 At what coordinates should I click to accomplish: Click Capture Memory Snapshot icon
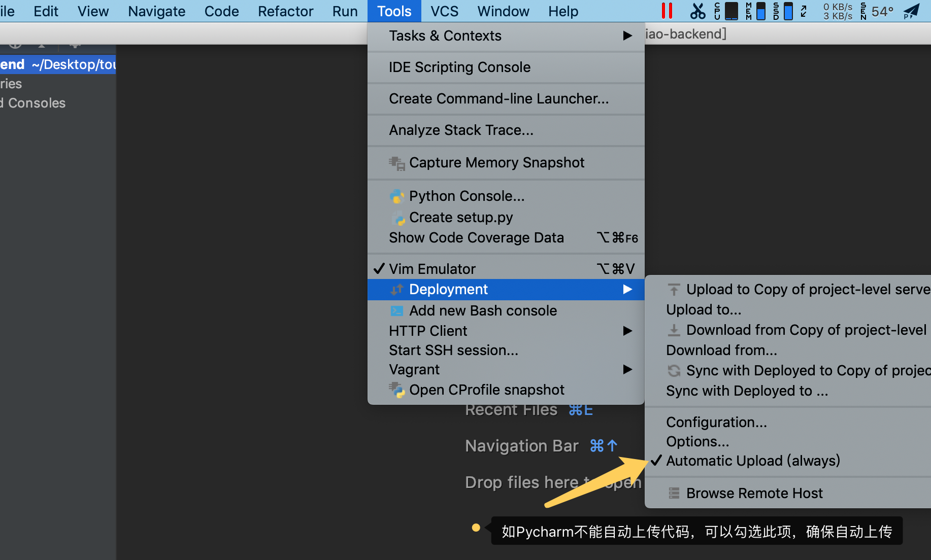[x=397, y=163]
